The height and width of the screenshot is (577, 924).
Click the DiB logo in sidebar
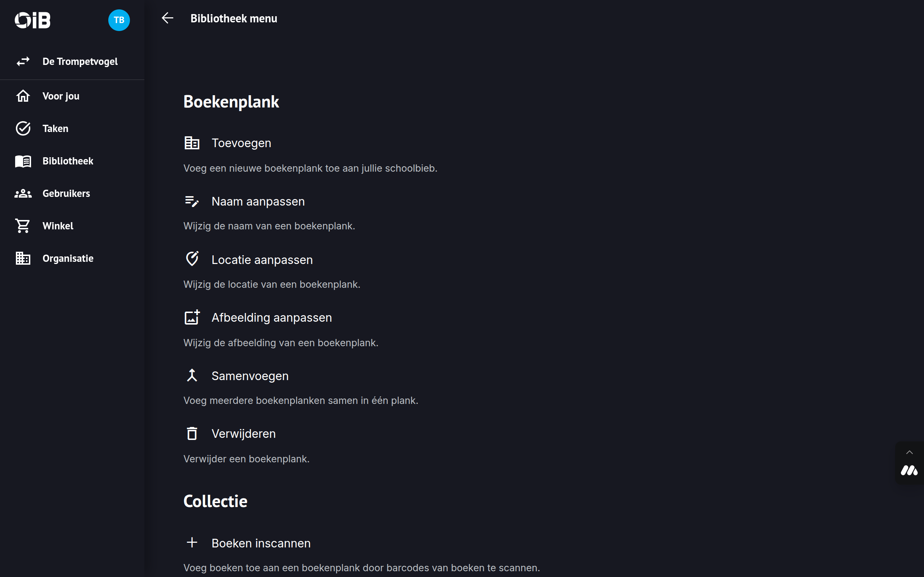(32, 20)
